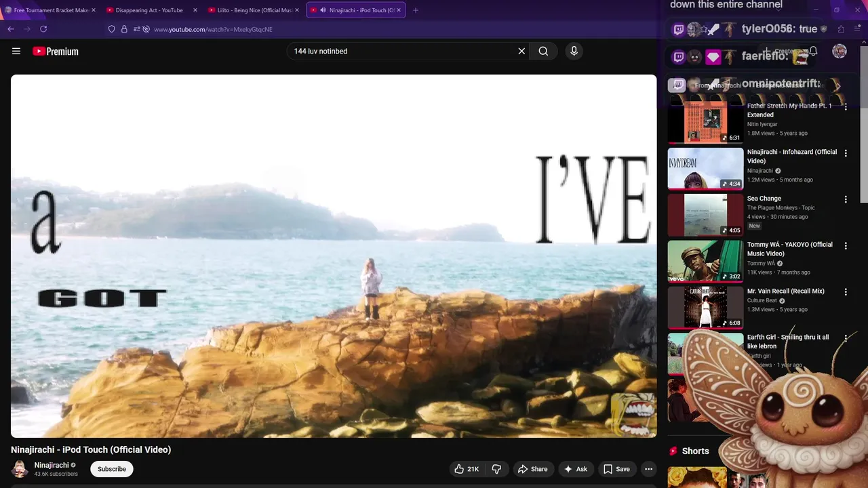Open Ninajirachi Infohazard thumbnail
868x488 pixels.
(705, 169)
